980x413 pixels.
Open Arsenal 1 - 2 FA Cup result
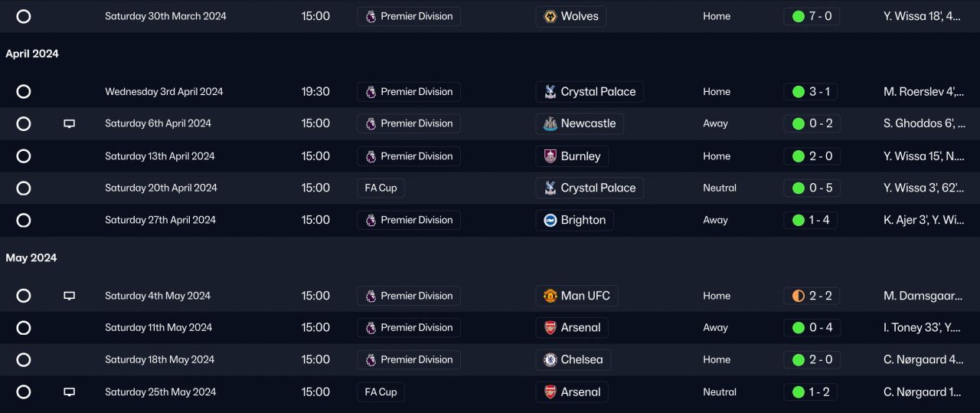[x=811, y=392]
